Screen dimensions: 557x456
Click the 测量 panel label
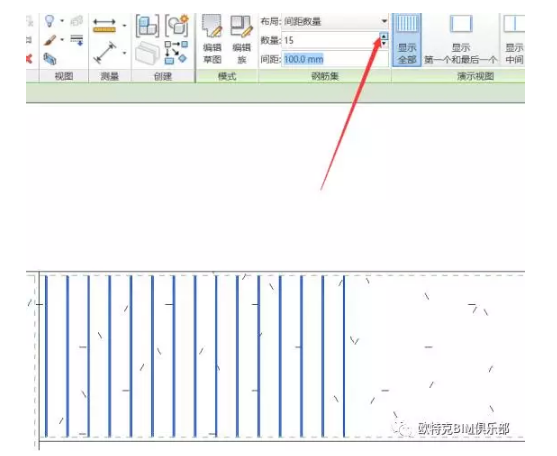(109, 76)
